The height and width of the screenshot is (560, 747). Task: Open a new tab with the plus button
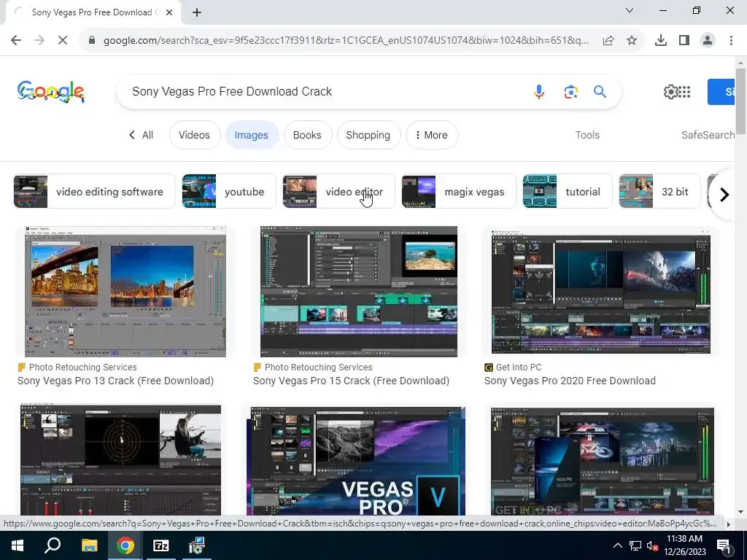tap(197, 12)
